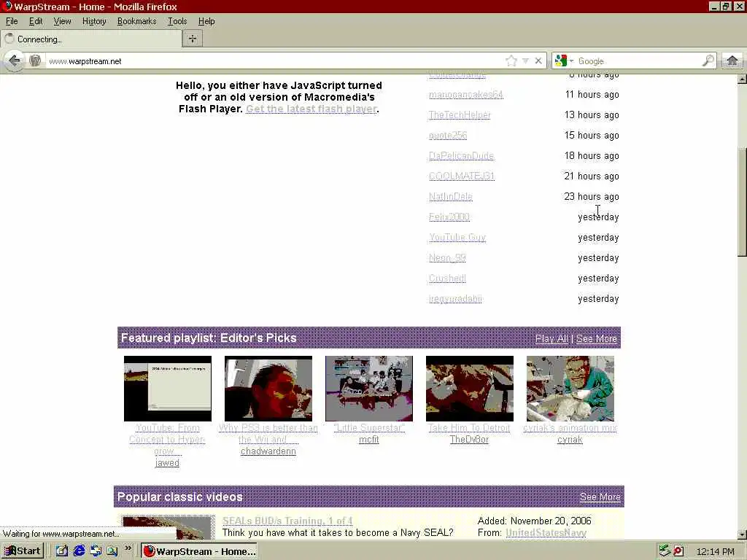Open the View menu
Viewport: 747px width, 560px height.
point(62,21)
